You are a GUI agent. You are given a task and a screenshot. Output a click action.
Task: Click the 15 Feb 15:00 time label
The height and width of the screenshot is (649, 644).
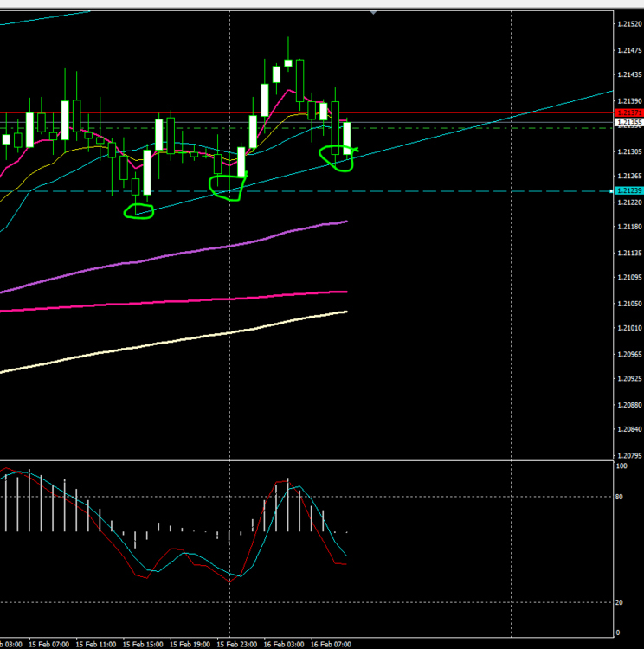143,645
